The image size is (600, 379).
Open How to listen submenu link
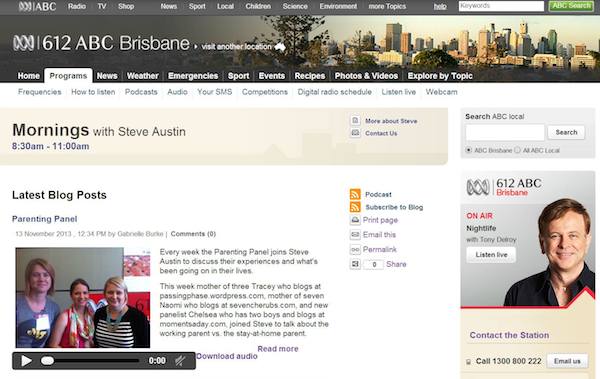[x=93, y=92]
